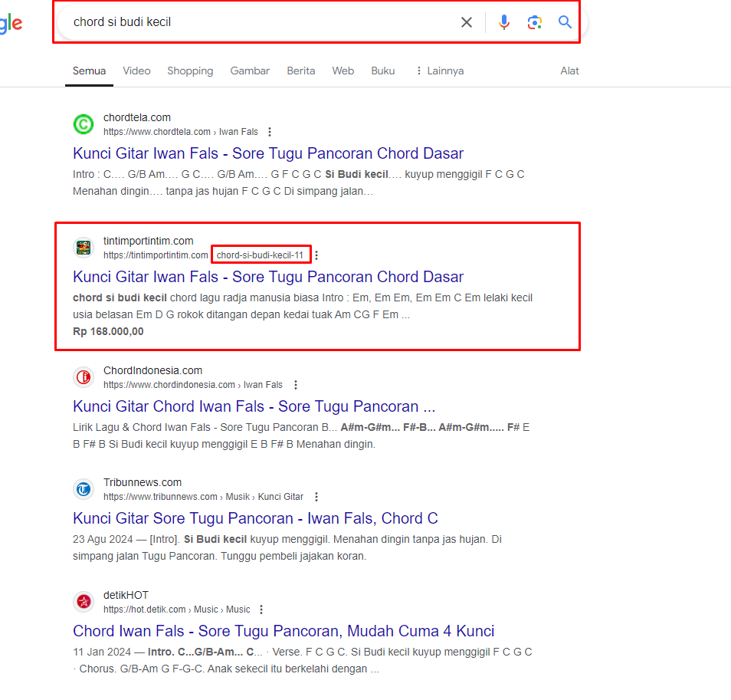Screen dimensions: 731x700
Task: Open tintimportintim Kunci Gitar Iwan Fals title link
Action: click(x=268, y=277)
